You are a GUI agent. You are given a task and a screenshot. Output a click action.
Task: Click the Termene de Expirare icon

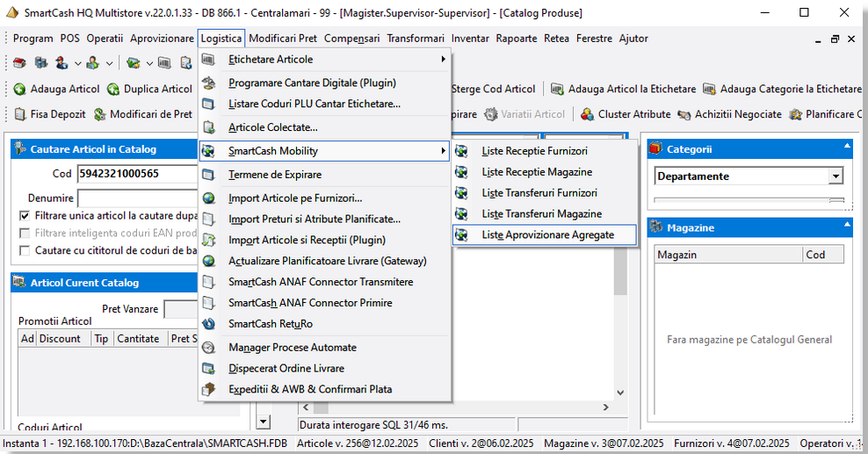click(x=209, y=175)
